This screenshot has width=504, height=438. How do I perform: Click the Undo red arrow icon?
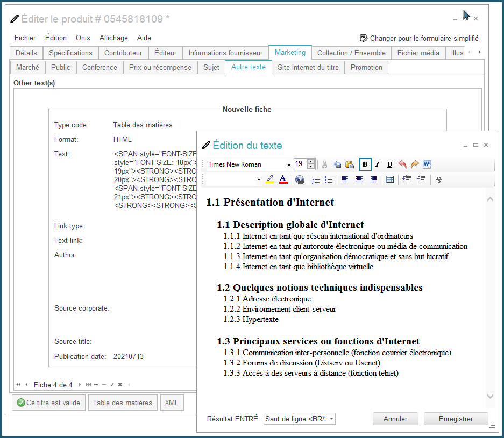pos(402,164)
